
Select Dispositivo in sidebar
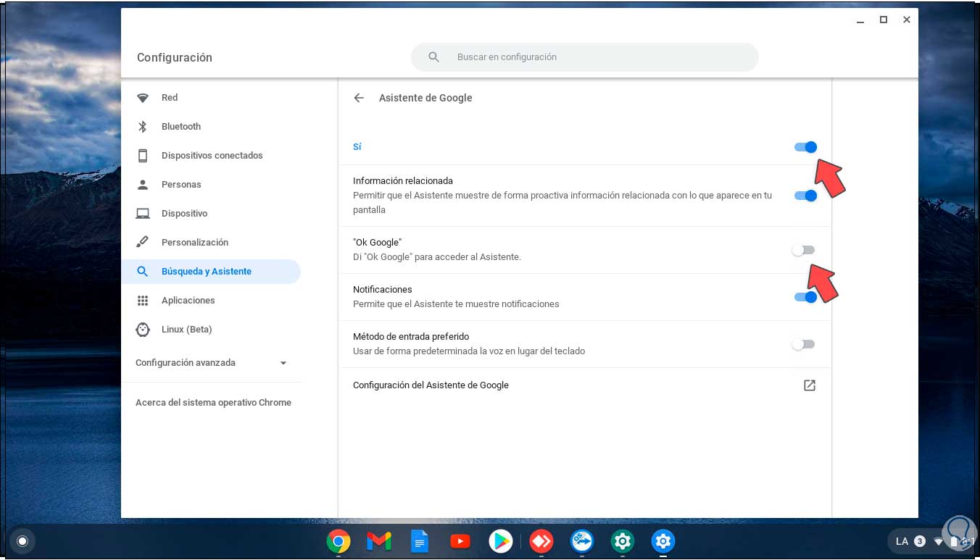(211, 214)
